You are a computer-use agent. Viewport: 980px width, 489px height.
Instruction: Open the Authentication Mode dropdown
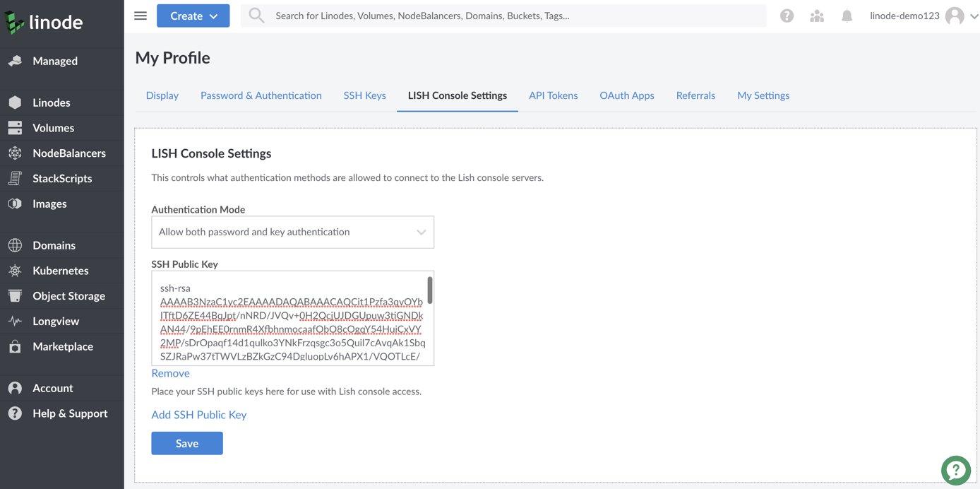pyautogui.click(x=292, y=232)
